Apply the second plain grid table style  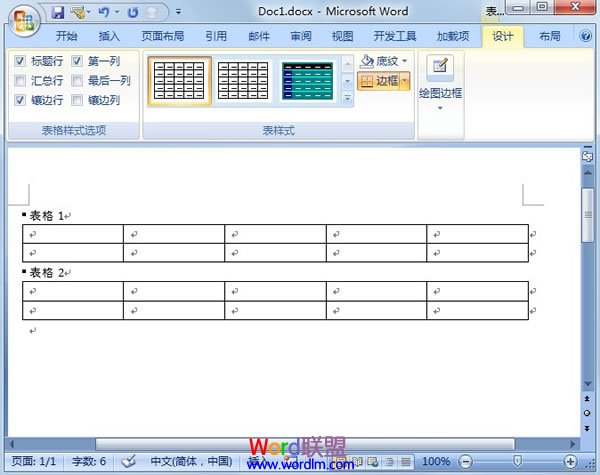click(243, 81)
